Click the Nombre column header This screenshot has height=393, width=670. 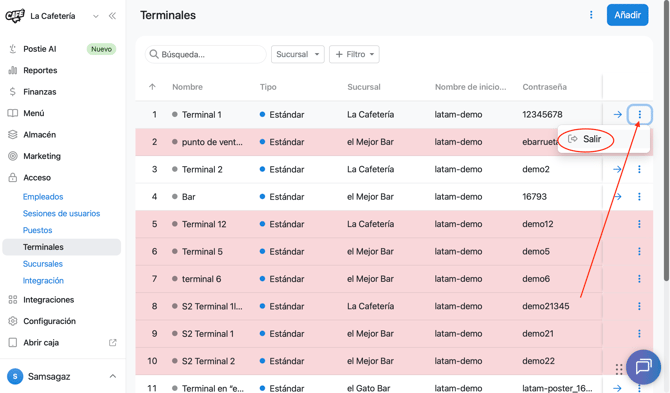pyautogui.click(x=187, y=87)
